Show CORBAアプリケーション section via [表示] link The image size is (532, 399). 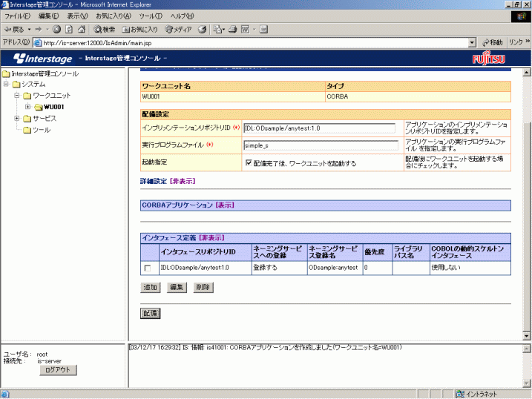pyautogui.click(x=225, y=205)
